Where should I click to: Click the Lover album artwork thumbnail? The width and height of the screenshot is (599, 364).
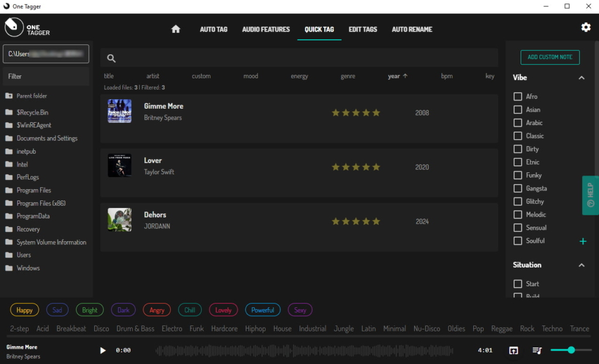click(x=119, y=165)
